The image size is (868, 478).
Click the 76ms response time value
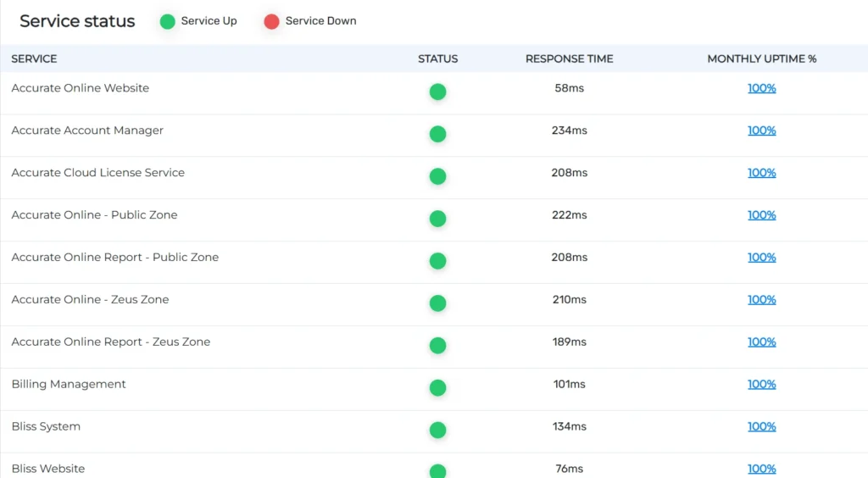pos(569,470)
